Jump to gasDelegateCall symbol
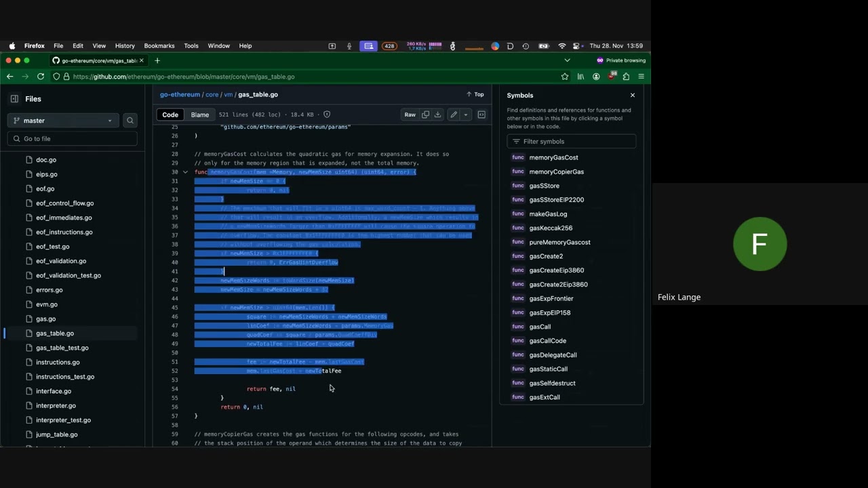868x488 pixels. point(553,355)
